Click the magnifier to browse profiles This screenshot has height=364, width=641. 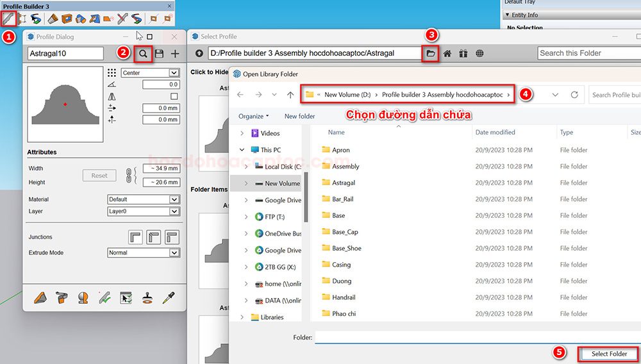143,54
